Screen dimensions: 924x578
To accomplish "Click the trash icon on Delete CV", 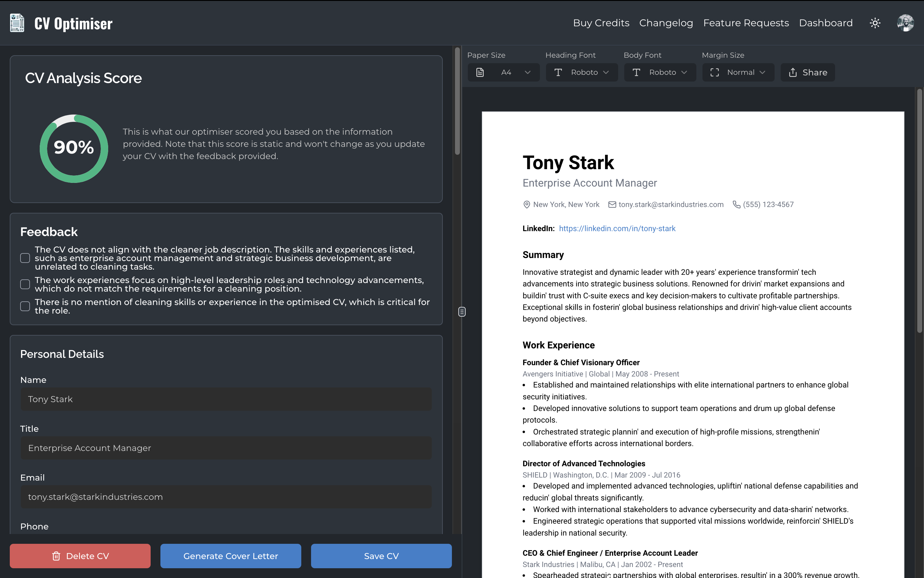I will coord(56,556).
